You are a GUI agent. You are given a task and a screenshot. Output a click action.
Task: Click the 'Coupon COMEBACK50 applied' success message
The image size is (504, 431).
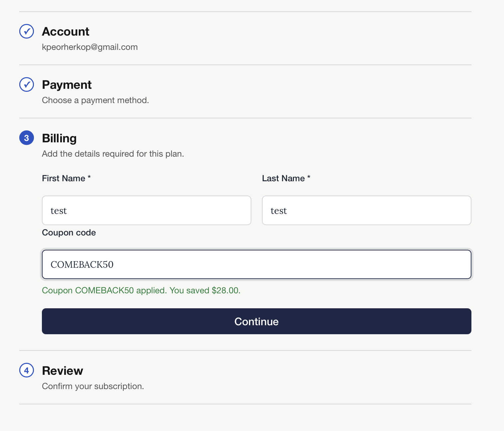point(141,290)
